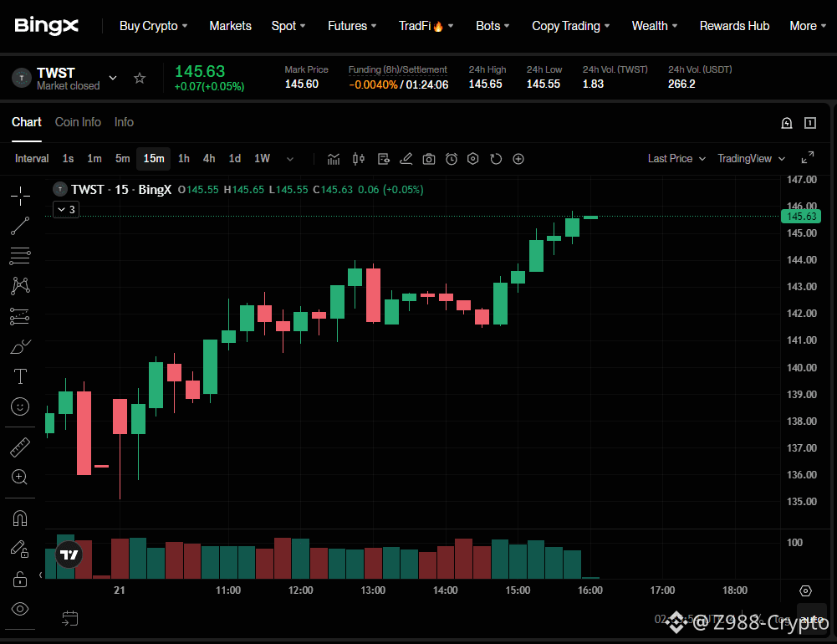Expand the TradFi menu
This screenshot has width=837, height=644.
pyautogui.click(x=426, y=26)
